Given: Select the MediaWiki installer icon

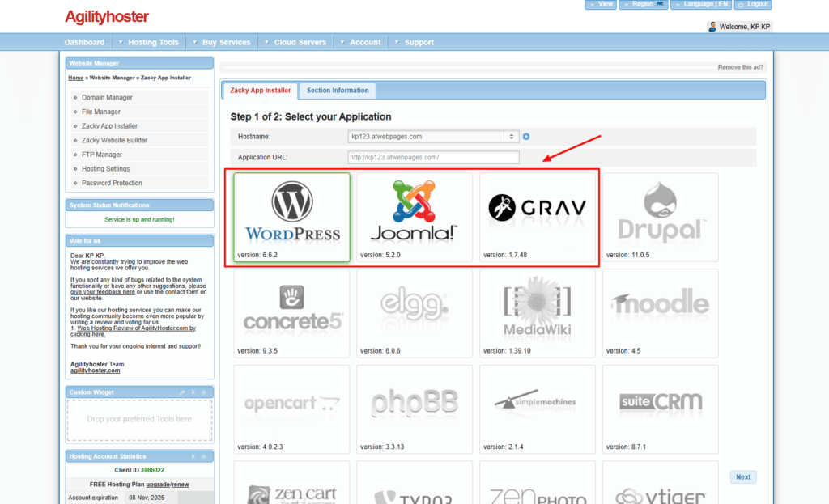Looking at the screenshot, I should click(537, 310).
